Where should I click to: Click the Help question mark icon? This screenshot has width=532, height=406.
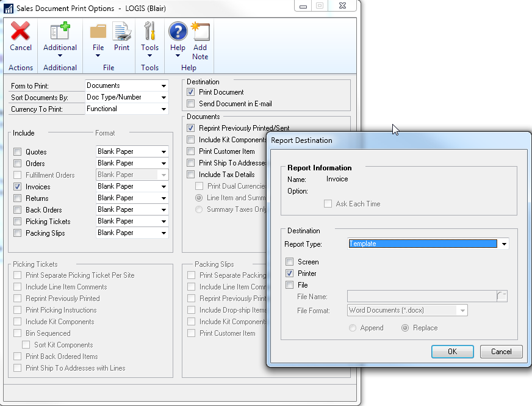click(178, 31)
